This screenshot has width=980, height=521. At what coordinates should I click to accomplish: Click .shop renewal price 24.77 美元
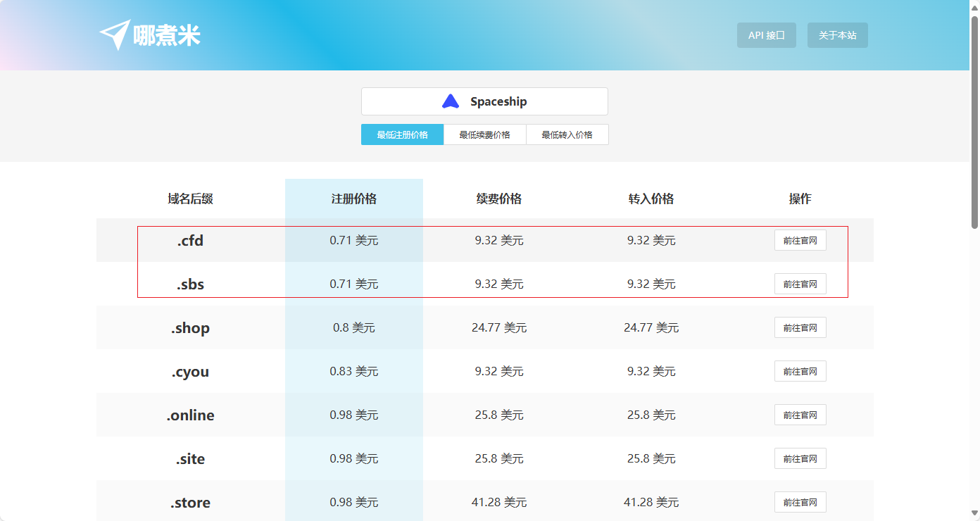click(x=499, y=327)
